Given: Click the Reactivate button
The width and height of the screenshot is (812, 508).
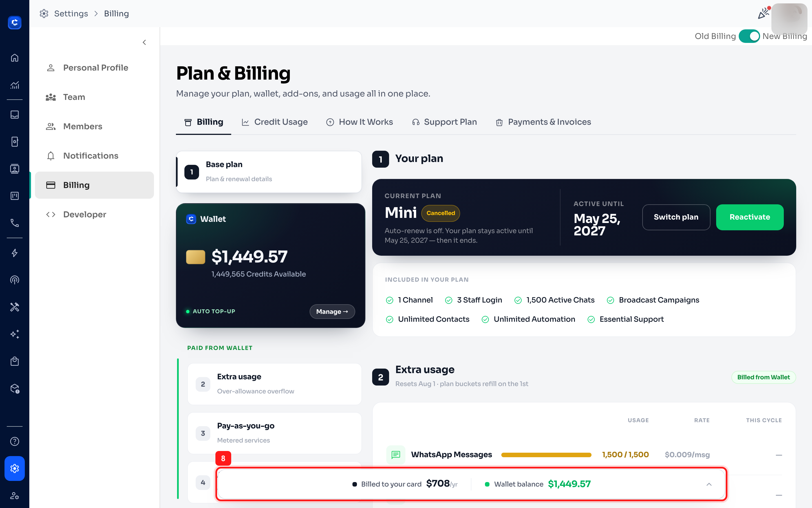Looking at the screenshot, I should coord(750,217).
